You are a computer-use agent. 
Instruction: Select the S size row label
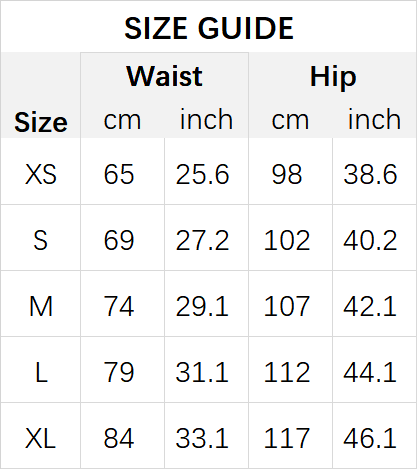40,240
